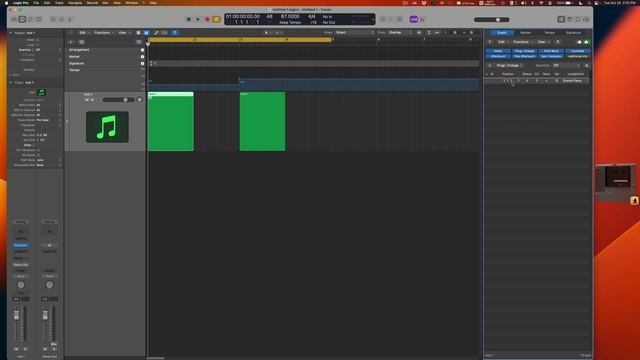Viewport: 640px width, 360px height.
Task: Collapse the Region inspector disclosure triangle
Action: pos(11,33)
